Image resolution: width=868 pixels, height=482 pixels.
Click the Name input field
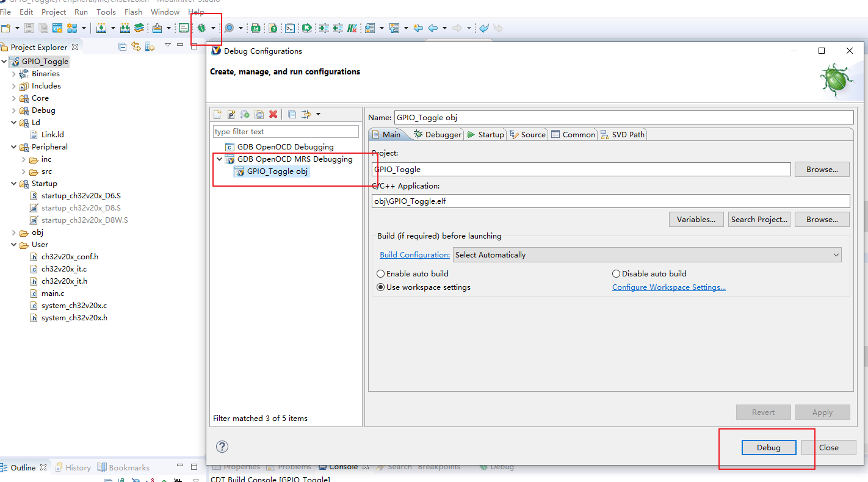[623, 117]
